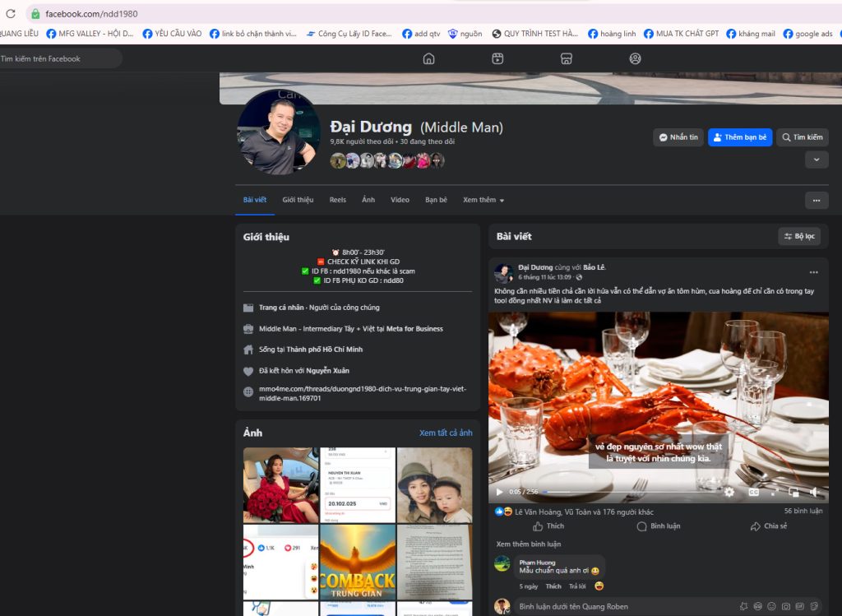The height and width of the screenshot is (616, 842).
Task: Toggle picture-in-picture mode for the video
Action: click(x=793, y=492)
